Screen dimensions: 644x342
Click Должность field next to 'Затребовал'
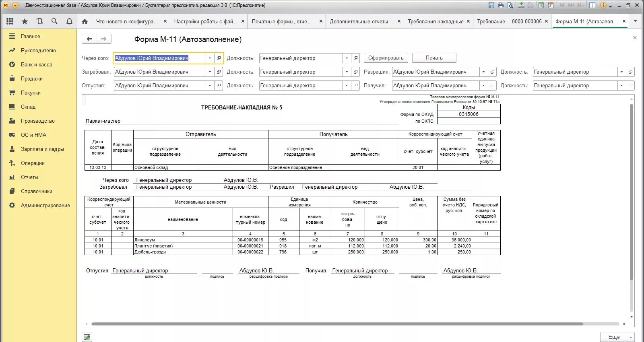click(301, 72)
